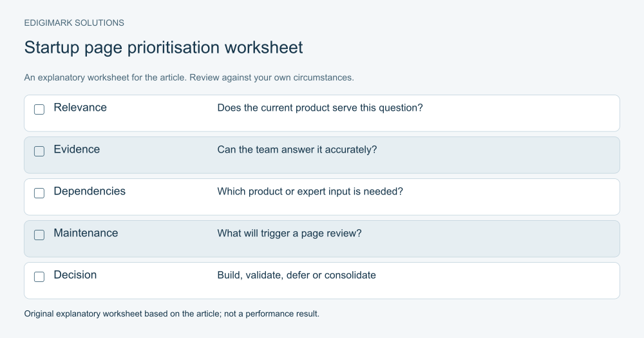Click the 'Evidence' row label

[77, 149]
